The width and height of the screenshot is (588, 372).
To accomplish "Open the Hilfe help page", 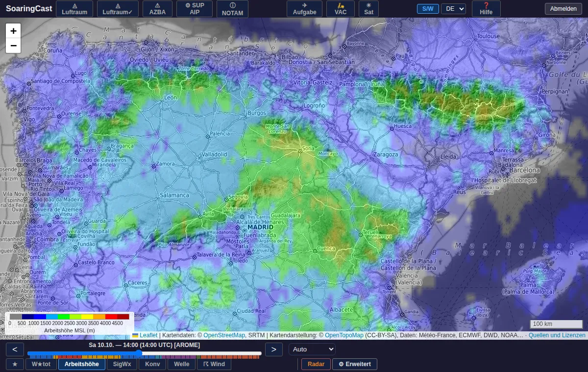I will pos(486,9).
